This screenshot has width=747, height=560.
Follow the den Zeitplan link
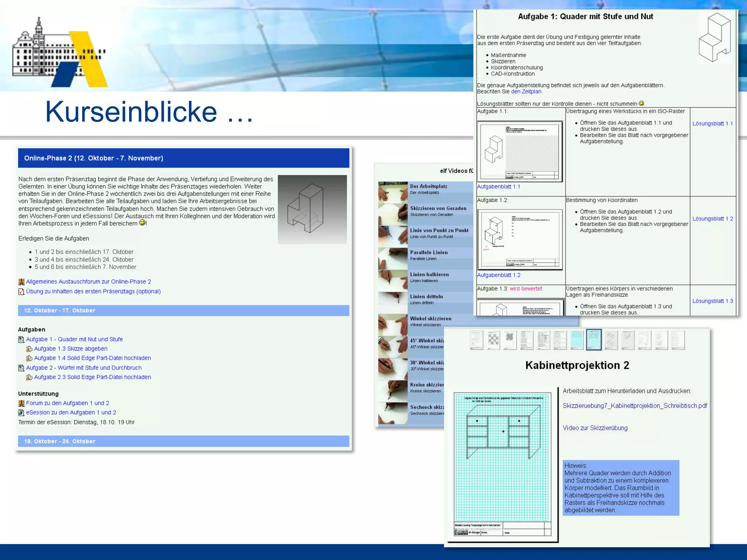tap(526, 92)
